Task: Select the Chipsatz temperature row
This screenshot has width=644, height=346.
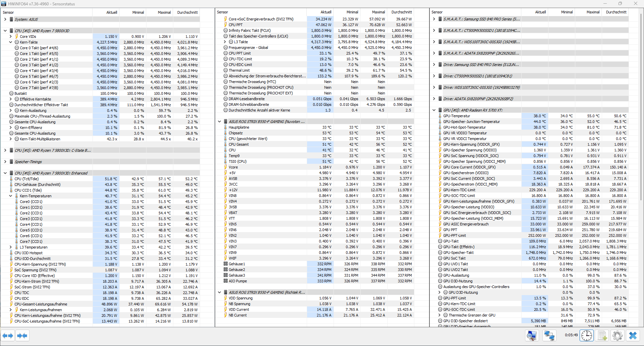Action: (314, 133)
